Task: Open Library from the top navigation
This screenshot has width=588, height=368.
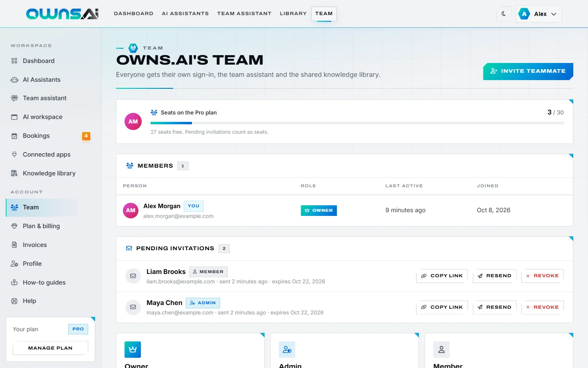Action: (293, 13)
